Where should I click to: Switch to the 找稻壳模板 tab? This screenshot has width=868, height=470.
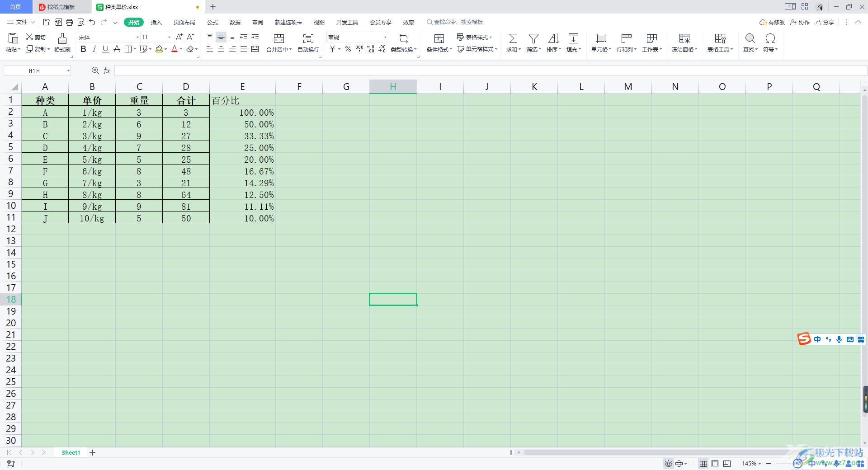[x=61, y=7]
